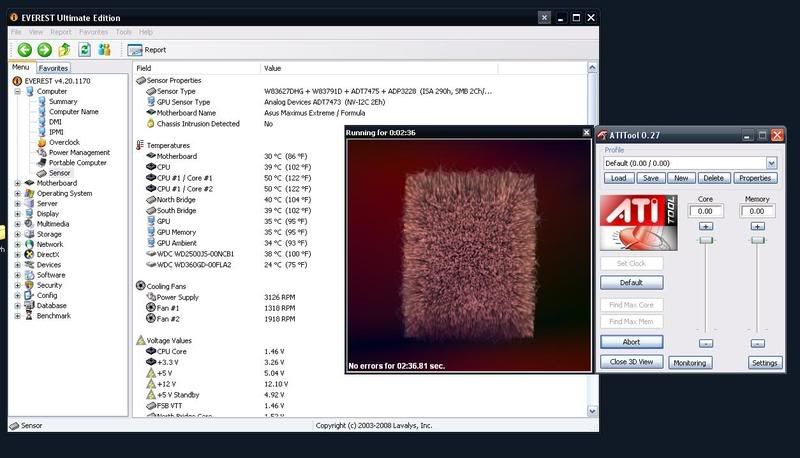Click the minus button below Memory slider
Viewport: 800px width, 458px height.
tap(757, 343)
